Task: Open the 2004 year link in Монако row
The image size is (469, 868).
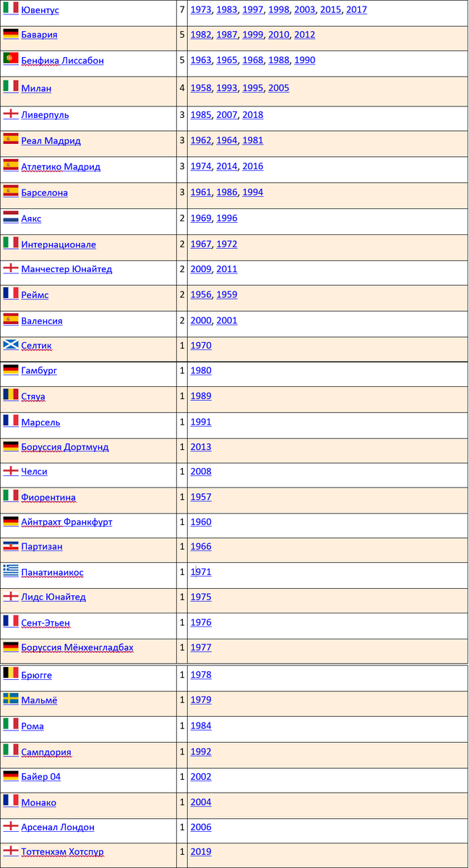Action: tap(201, 802)
